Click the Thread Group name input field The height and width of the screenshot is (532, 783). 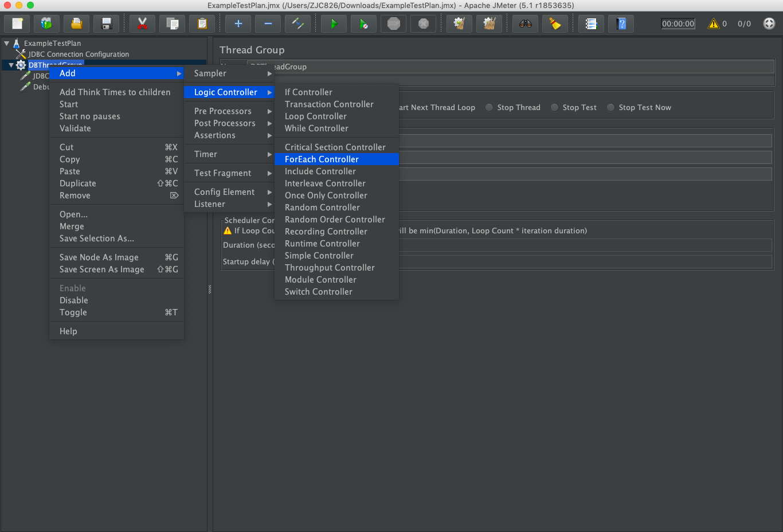510,66
